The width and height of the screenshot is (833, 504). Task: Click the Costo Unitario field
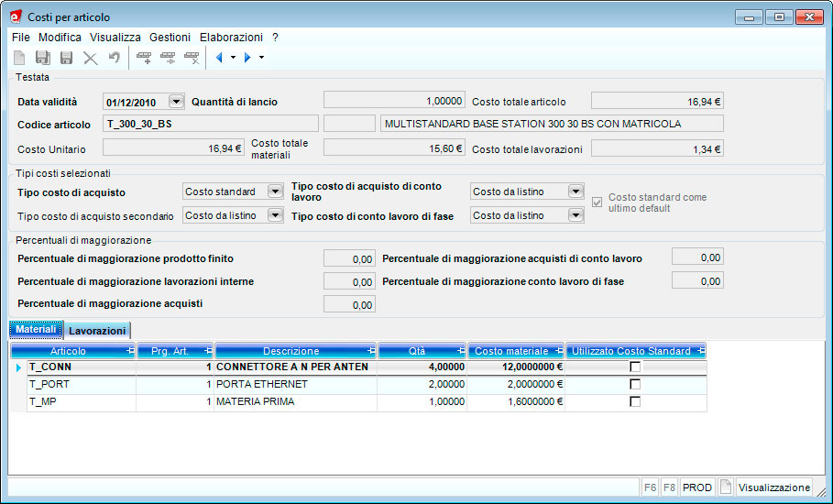pyautogui.click(x=173, y=148)
